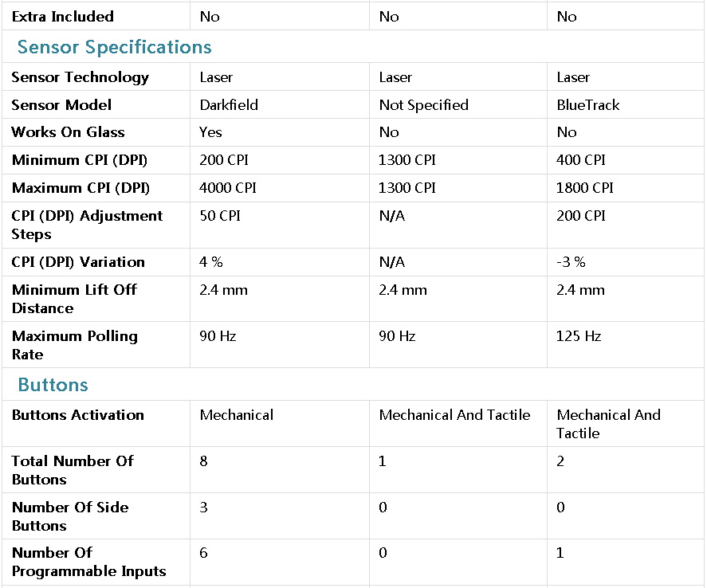Click the Buttons section heading

53,385
